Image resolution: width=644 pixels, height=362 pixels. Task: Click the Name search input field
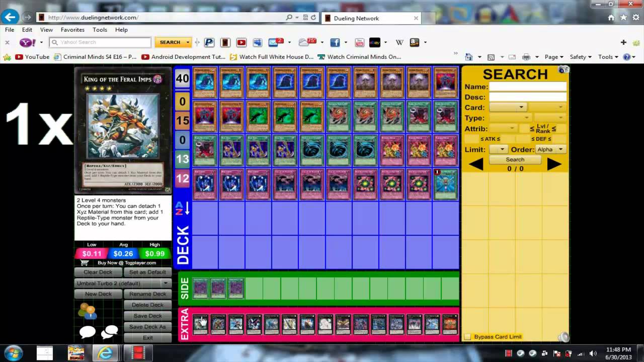pyautogui.click(x=528, y=86)
